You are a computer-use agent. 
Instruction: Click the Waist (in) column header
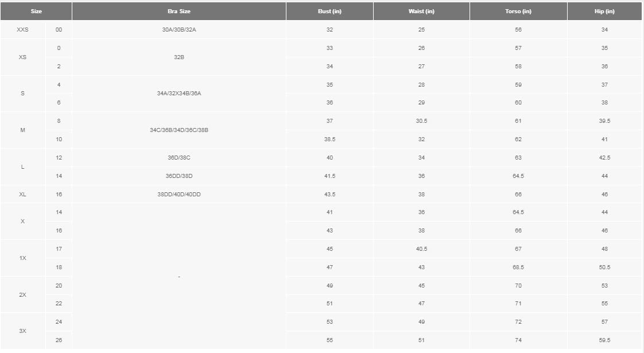[x=421, y=11]
